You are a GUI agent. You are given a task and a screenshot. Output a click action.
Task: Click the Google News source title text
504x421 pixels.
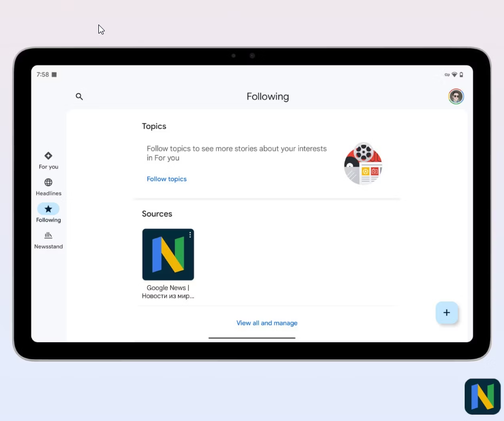[x=168, y=292]
